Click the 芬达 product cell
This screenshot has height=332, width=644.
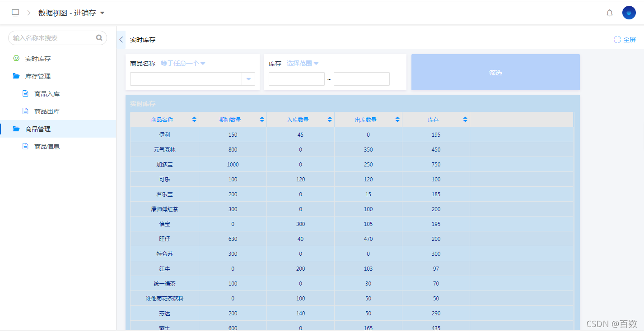(164, 313)
